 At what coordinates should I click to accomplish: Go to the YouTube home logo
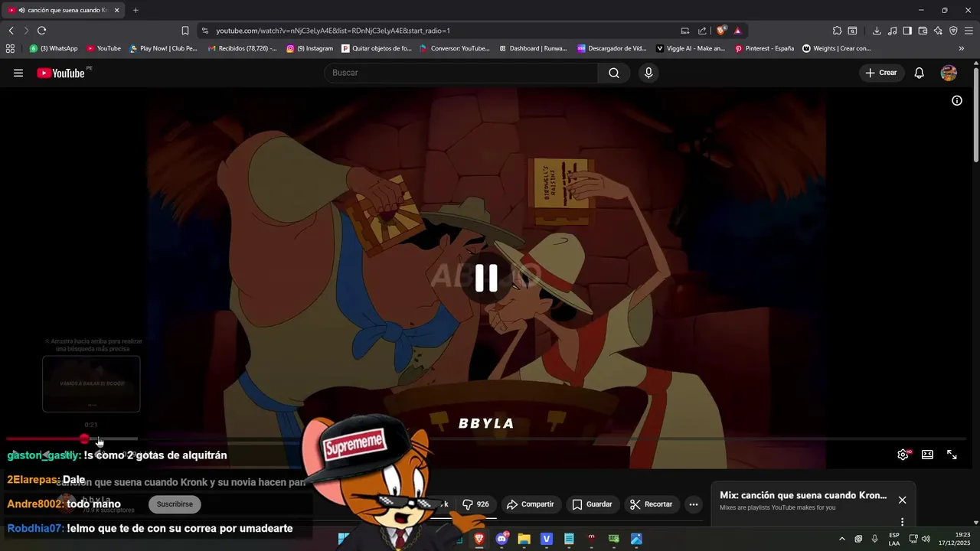(x=60, y=73)
